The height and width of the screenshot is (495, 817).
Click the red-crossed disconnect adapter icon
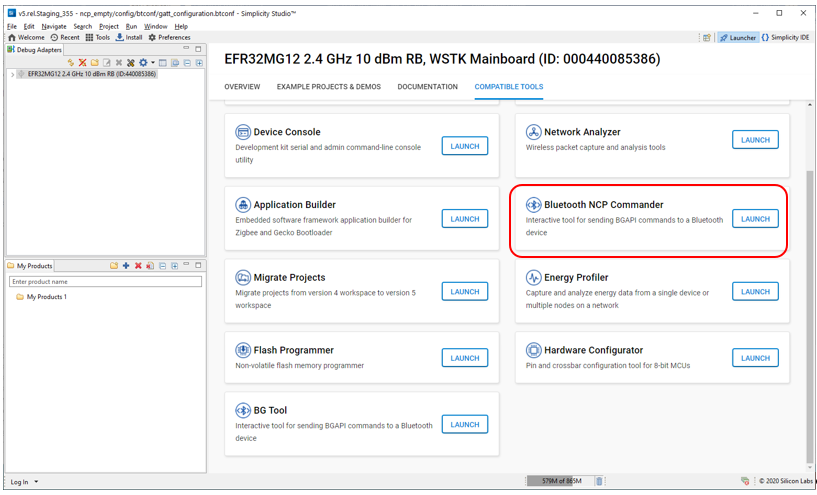82,63
